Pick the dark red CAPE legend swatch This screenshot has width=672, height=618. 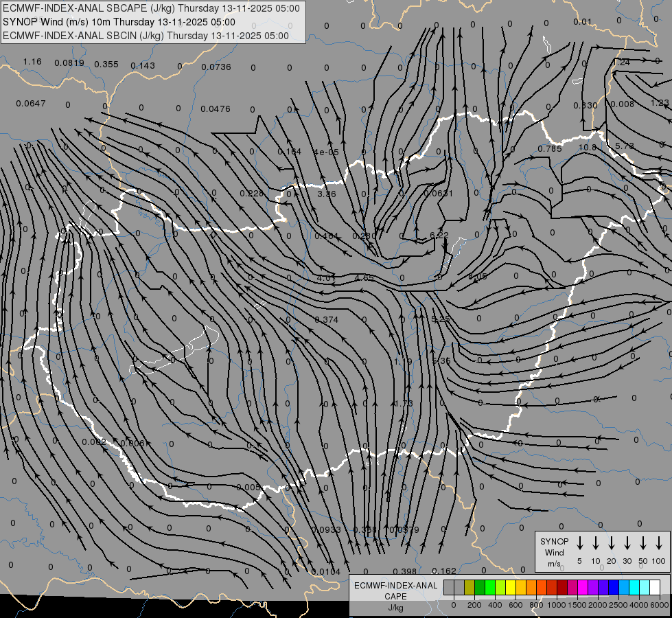coord(562,587)
